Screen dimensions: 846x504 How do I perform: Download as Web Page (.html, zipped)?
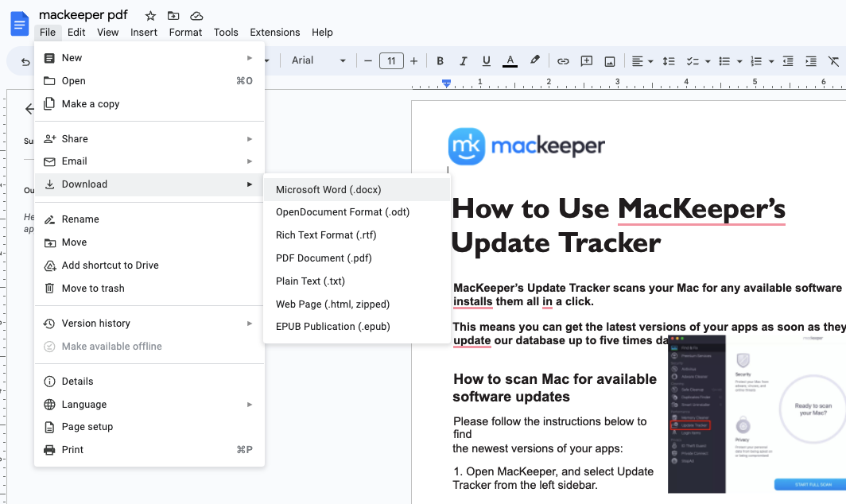(357, 304)
